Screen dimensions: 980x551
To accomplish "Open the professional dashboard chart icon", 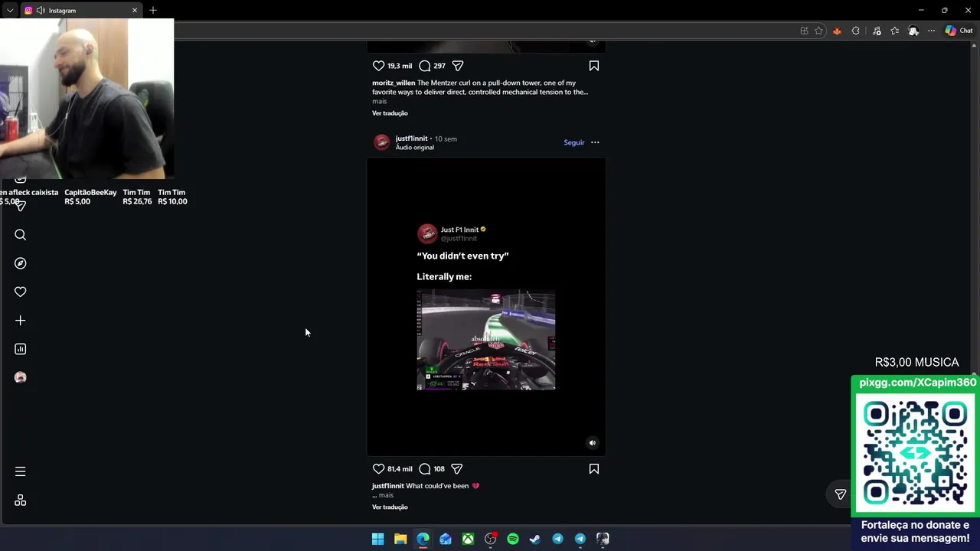I will pyautogui.click(x=21, y=349).
